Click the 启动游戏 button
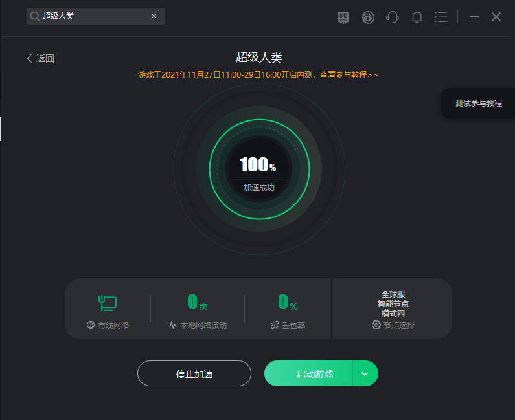 [x=308, y=373]
